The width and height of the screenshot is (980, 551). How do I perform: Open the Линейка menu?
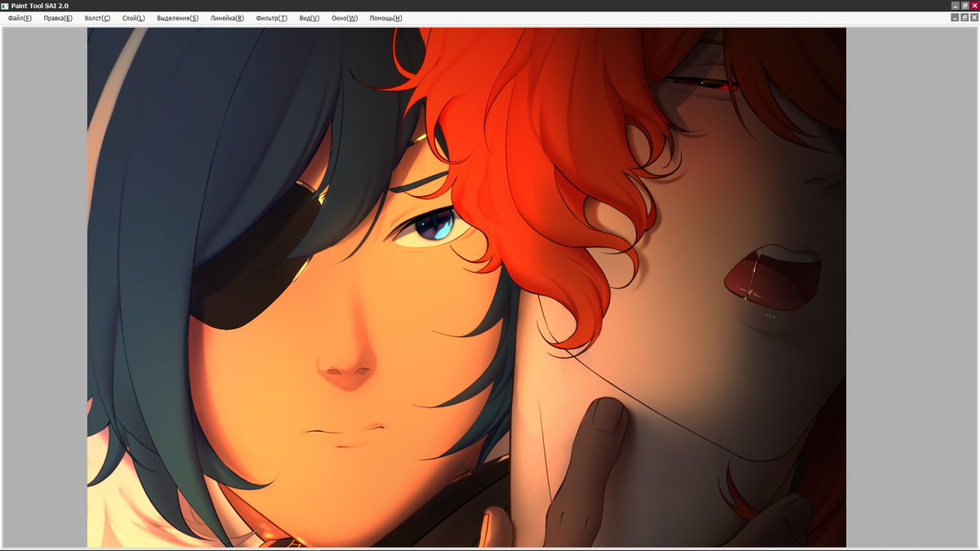coord(227,18)
